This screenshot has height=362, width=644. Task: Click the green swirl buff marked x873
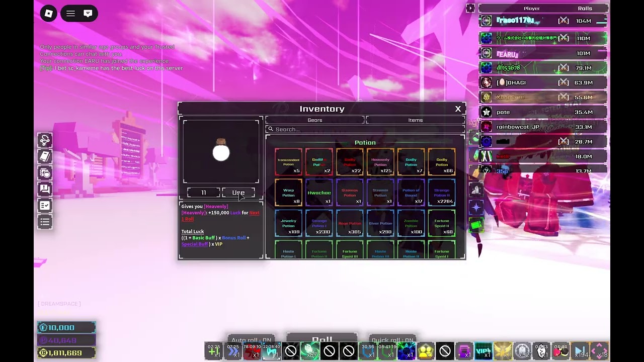coord(310,351)
